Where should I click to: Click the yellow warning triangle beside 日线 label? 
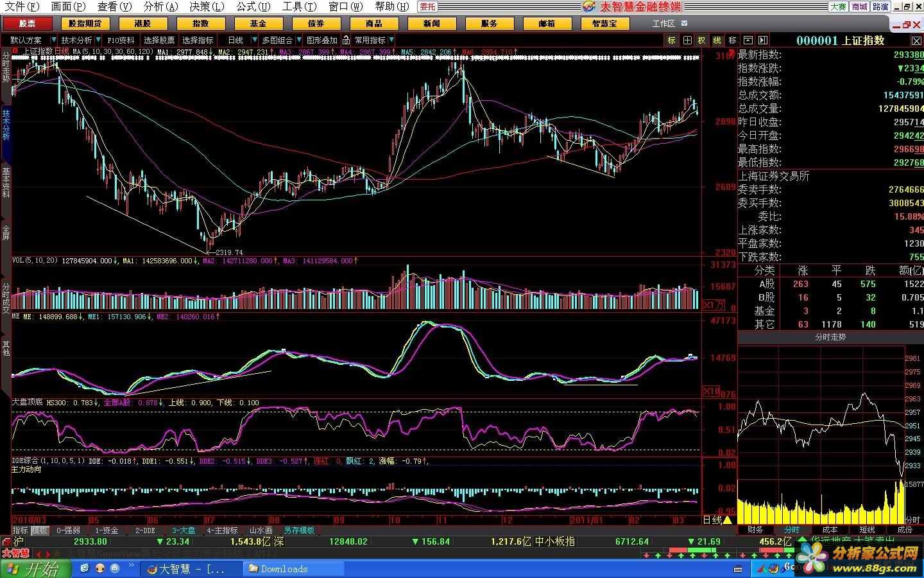[x=728, y=520]
